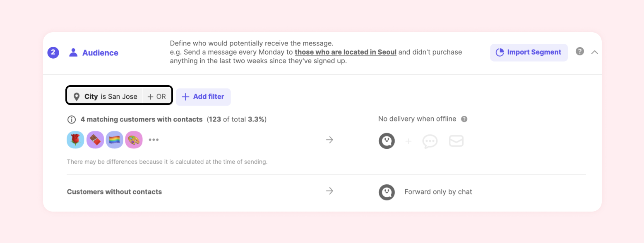Viewport: 644px width, 243px height.
Task: Click the chat icon beside Forward only by chat
Action: pyautogui.click(x=387, y=192)
